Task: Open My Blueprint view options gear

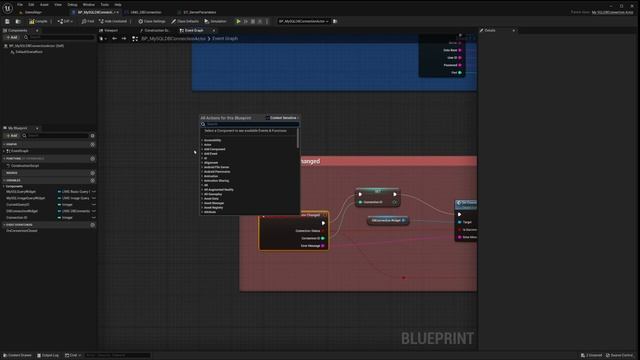Action: (93, 136)
